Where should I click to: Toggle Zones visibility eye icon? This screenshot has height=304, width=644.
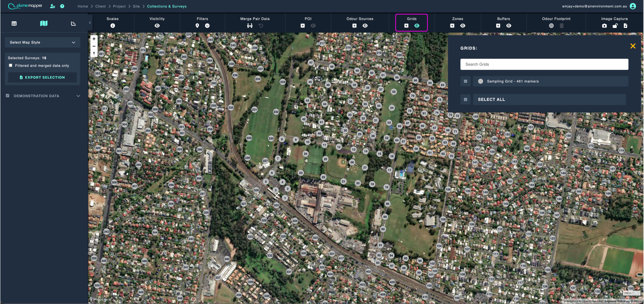coord(463,26)
